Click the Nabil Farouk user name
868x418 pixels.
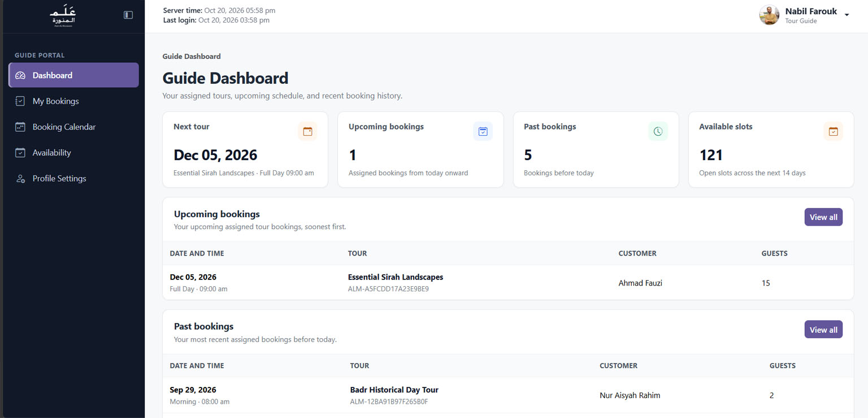point(811,11)
